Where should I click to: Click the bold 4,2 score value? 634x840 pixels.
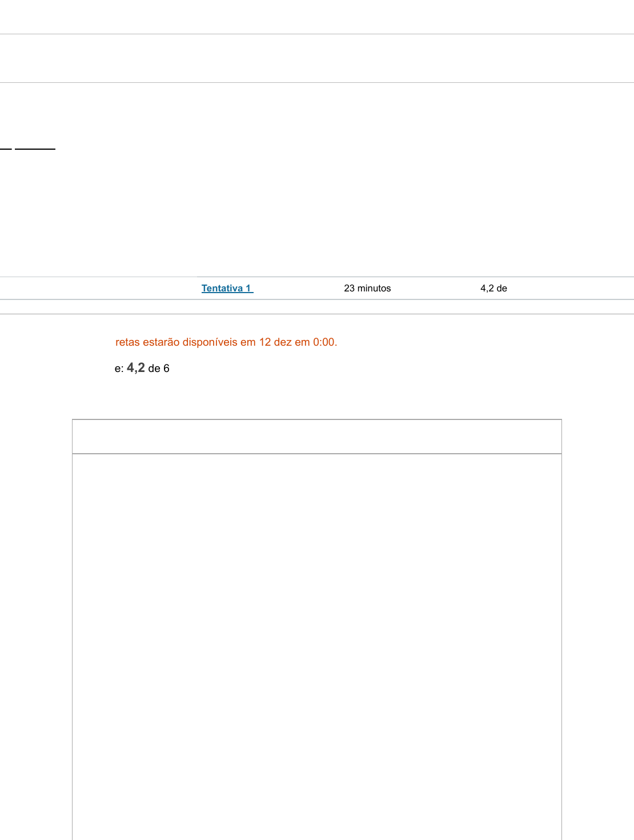pyautogui.click(x=136, y=368)
